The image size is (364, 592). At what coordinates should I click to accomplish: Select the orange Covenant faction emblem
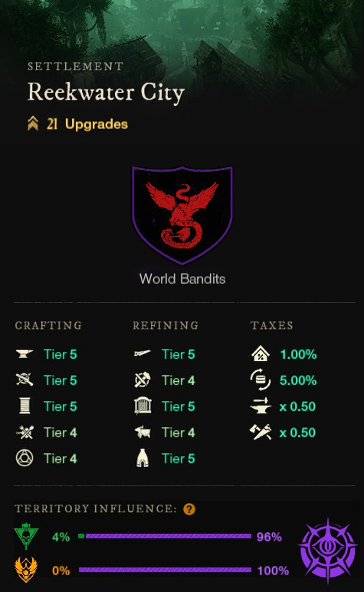(x=26, y=570)
